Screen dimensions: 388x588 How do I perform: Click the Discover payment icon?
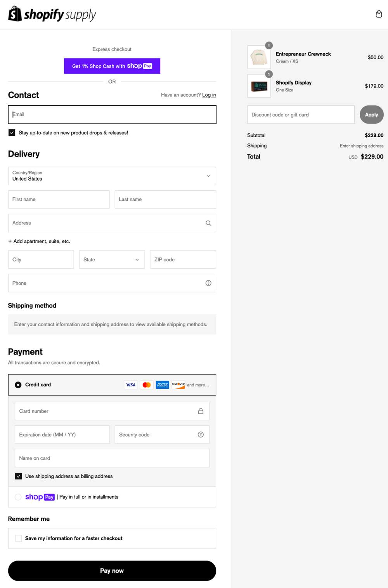pos(178,385)
